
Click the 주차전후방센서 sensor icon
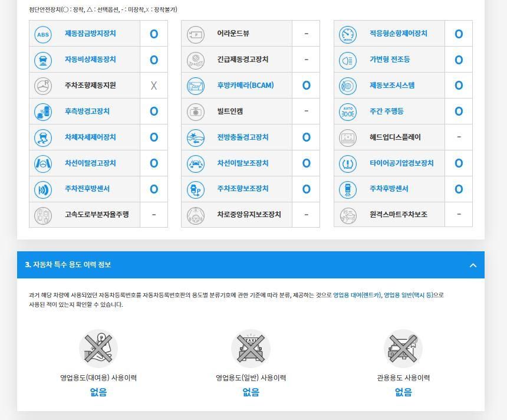[x=43, y=189]
